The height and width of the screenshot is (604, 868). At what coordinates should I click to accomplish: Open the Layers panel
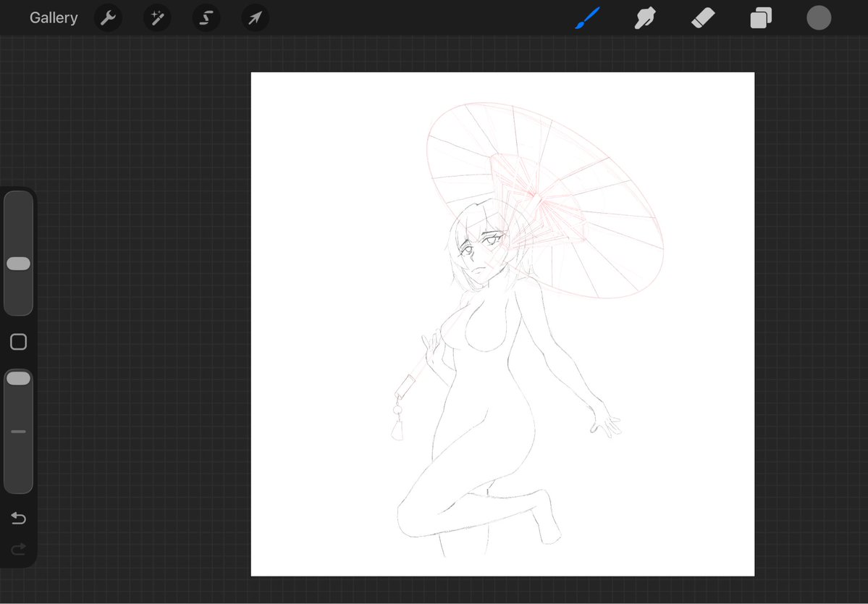click(761, 17)
